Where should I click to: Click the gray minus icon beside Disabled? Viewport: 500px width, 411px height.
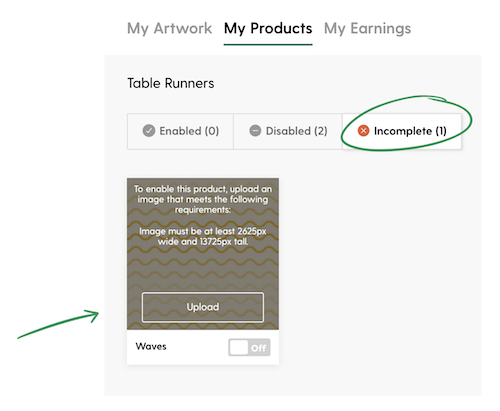255,131
